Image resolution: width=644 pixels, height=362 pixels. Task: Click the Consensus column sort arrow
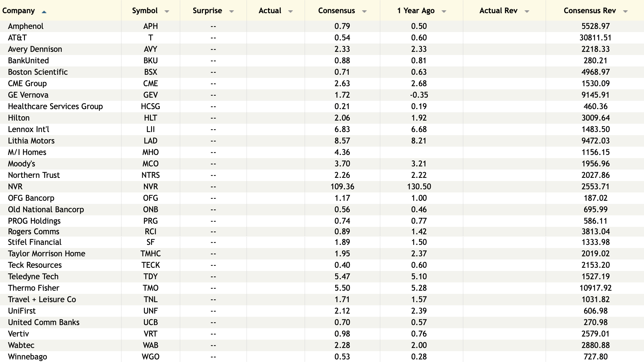click(364, 11)
